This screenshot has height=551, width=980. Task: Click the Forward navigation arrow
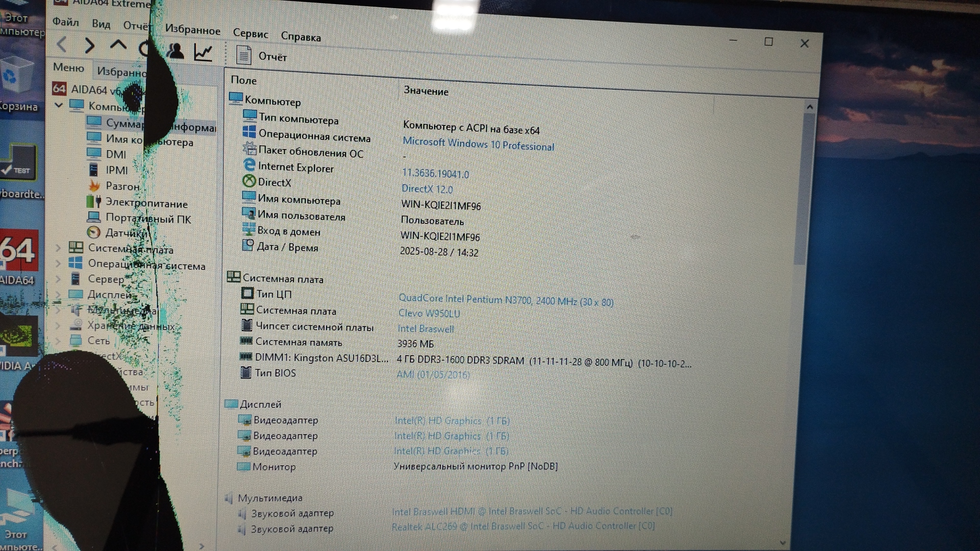[x=90, y=46]
